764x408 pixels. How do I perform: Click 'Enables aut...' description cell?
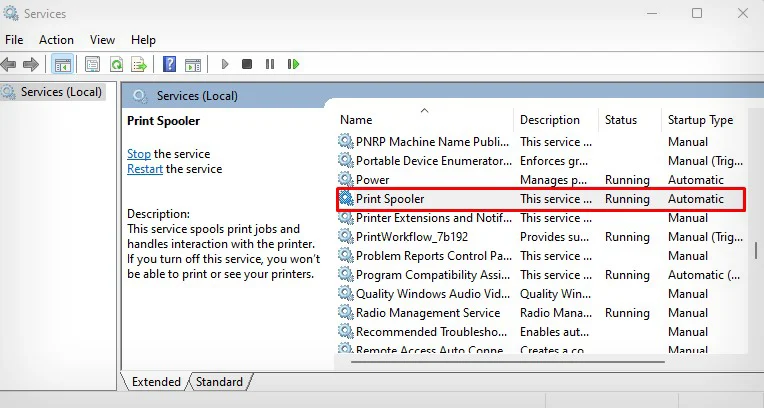click(x=554, y=332)
